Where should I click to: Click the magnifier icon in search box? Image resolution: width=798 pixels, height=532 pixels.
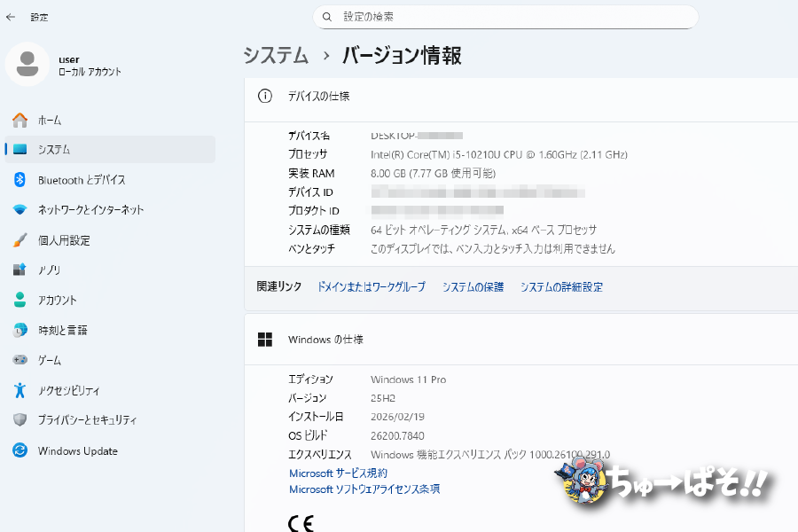pos(327,17)
